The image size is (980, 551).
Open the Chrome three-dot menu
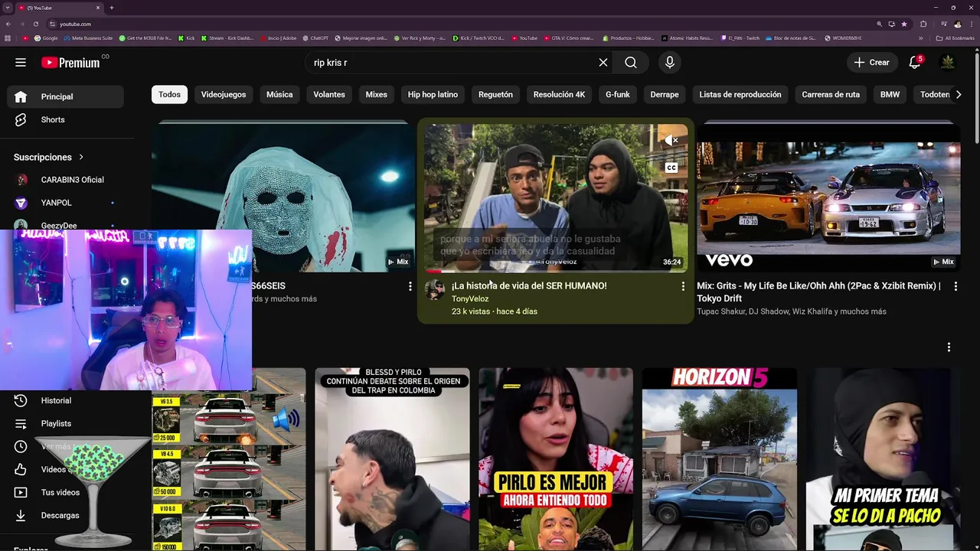(972, 24)
